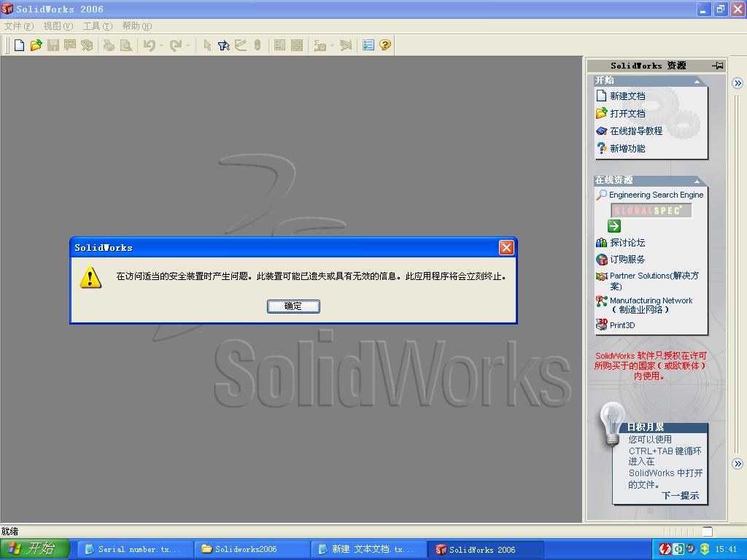Image resolution: width=747 pixels, height=560 pixels.
Task: Expand the lower double-chevron pane arrow
Action: (738, 463)
